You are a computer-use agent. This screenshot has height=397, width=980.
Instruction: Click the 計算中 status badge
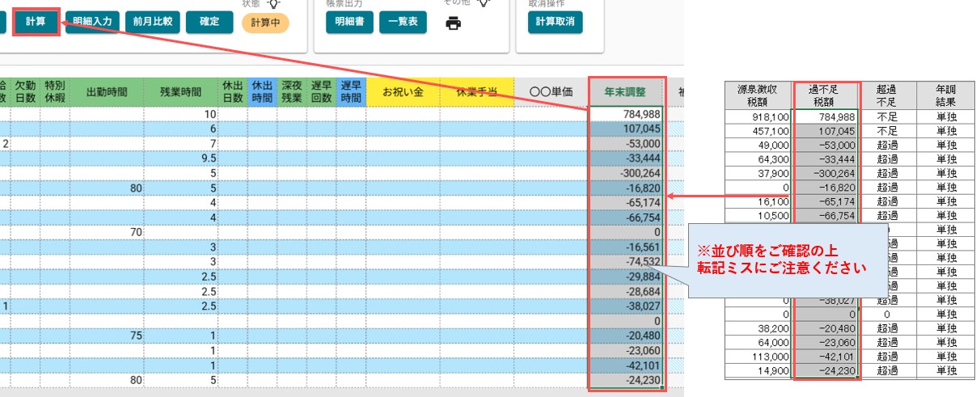pos(265,23)
